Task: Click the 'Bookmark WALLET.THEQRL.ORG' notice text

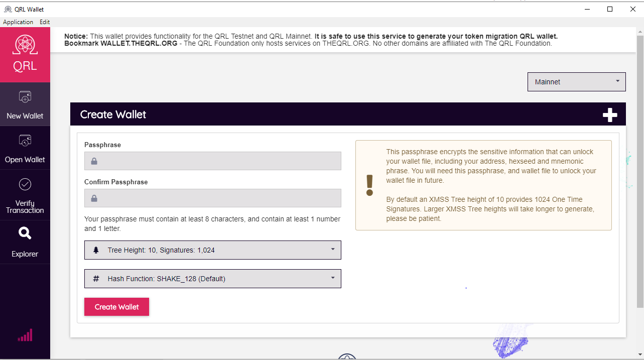Action: point(121,43)
